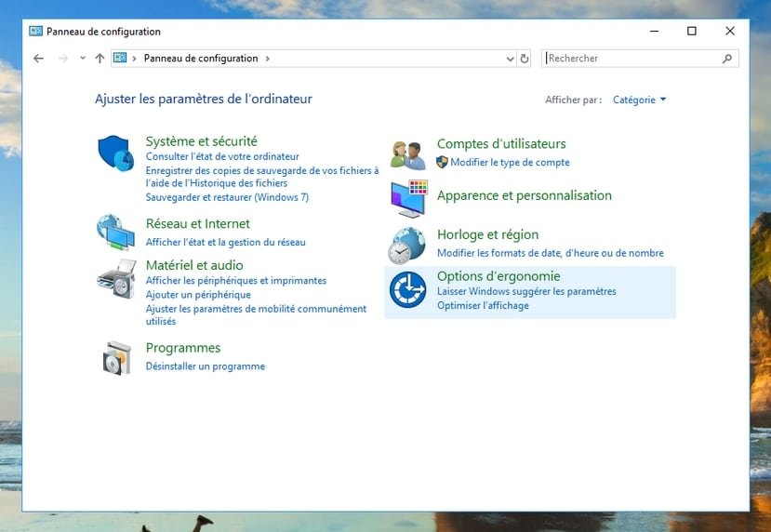Open Matériel et audio category
This screenshot has width=771, height=532.
[x=194, y=265]
